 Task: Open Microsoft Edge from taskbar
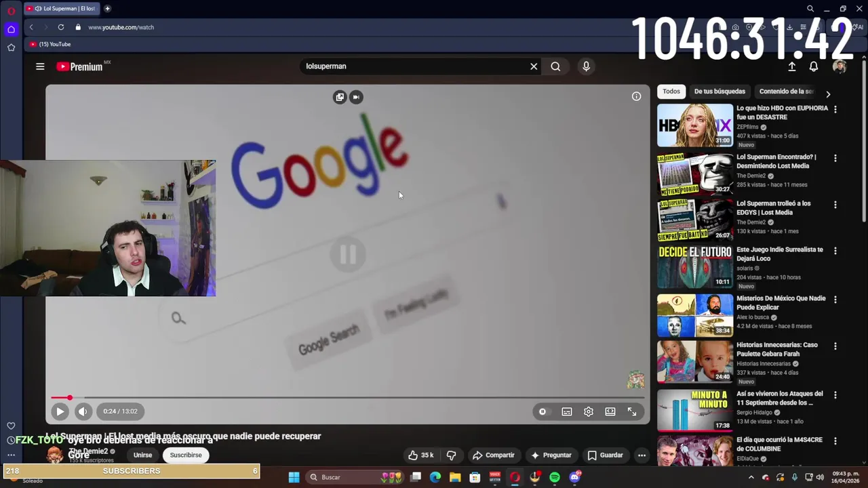[435, 477]
